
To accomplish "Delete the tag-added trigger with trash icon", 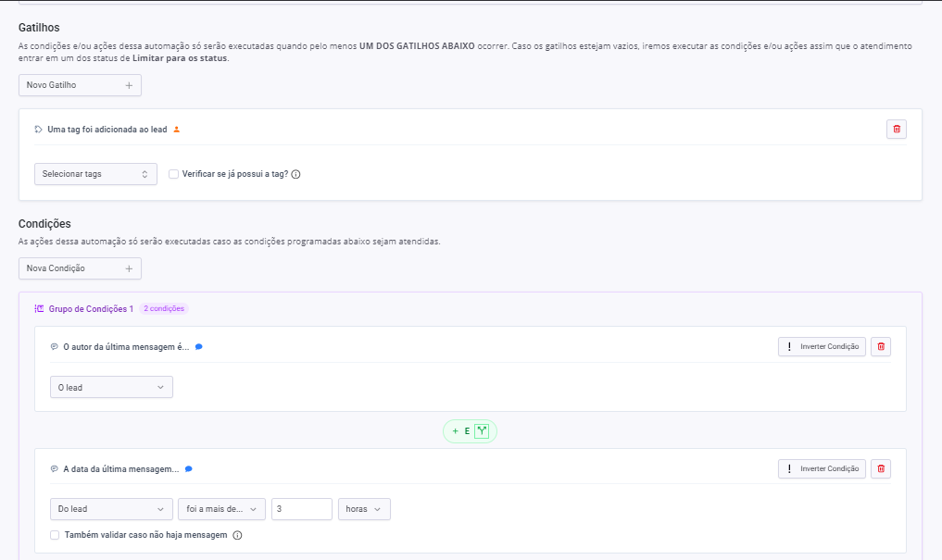I will [x=896, y=130].
